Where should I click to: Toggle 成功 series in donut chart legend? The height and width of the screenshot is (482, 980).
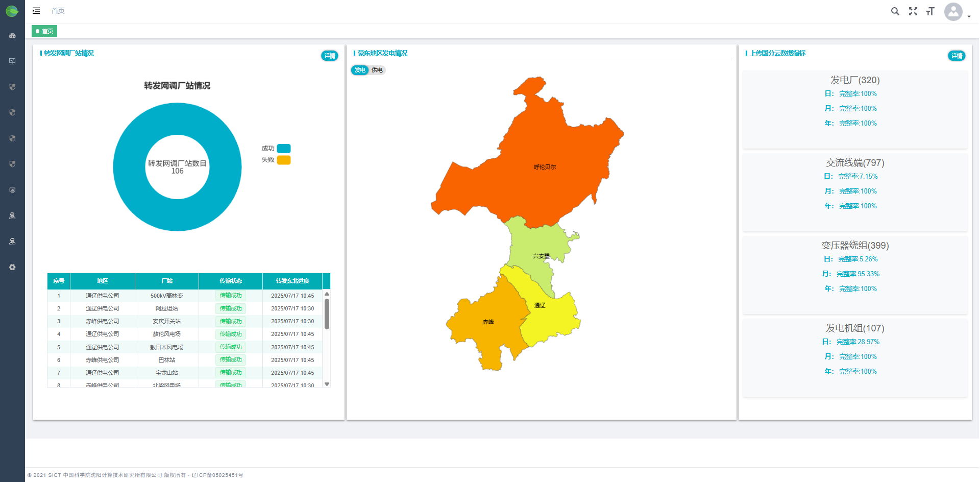pyautogui.click(x=283, y=149)
